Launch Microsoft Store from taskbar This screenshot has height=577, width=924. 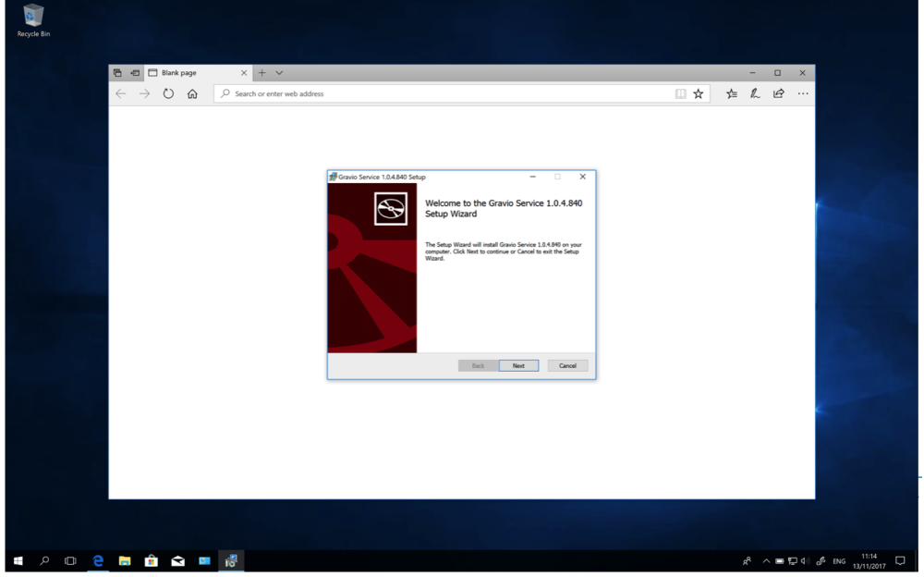point(152,561)
